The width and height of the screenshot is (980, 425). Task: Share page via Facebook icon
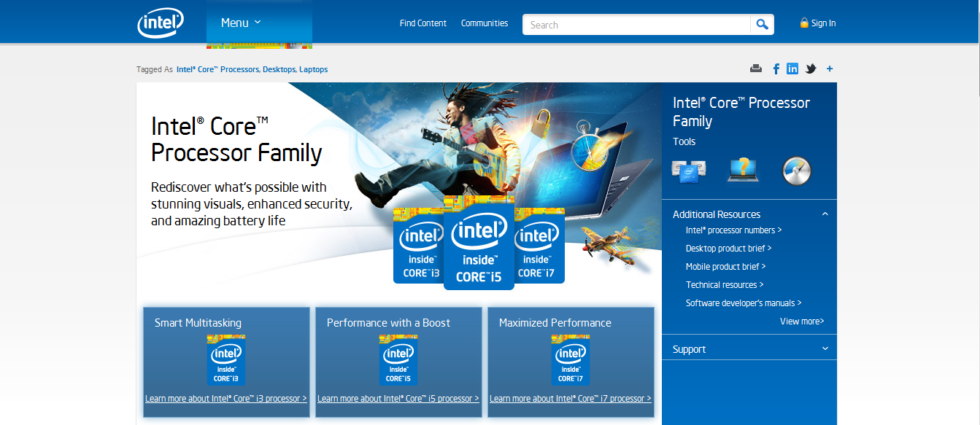click(776, 69)
